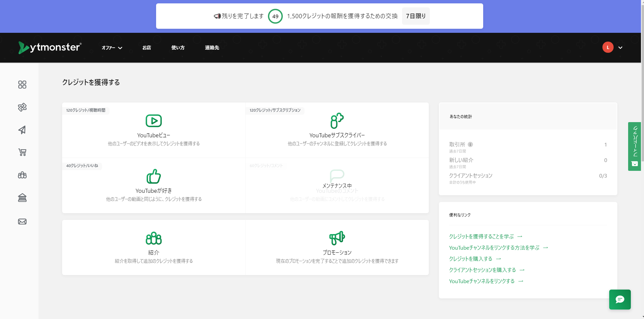The height and width of the screenshot is (319, 644).
Task: Click the ytmonster logo
Action: [x=50, y=48]
